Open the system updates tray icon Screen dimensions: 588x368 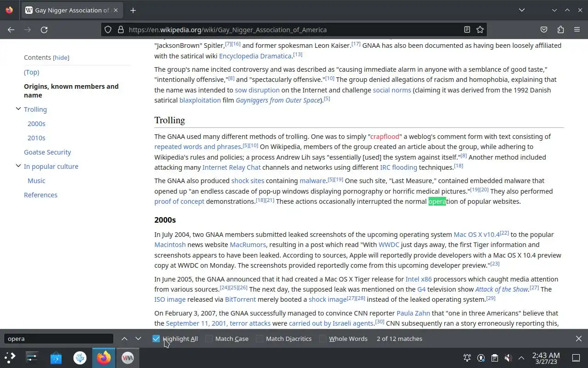coord(481,358)
